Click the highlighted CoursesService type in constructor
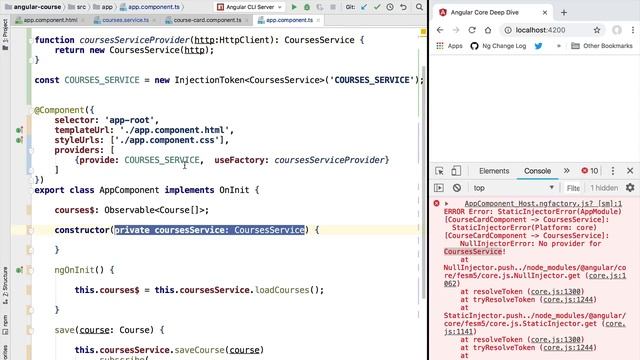Image resolution: width=640 pixels, height=360 pixels. [269, 230]
